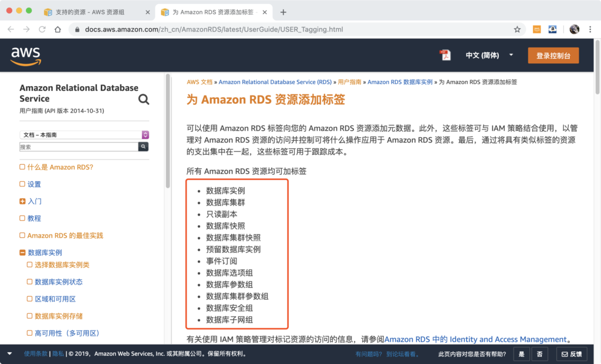The width and height of the screenshot is (601, 364).
Task: Open the orange browser extension icon
Action: coord(536,29)
